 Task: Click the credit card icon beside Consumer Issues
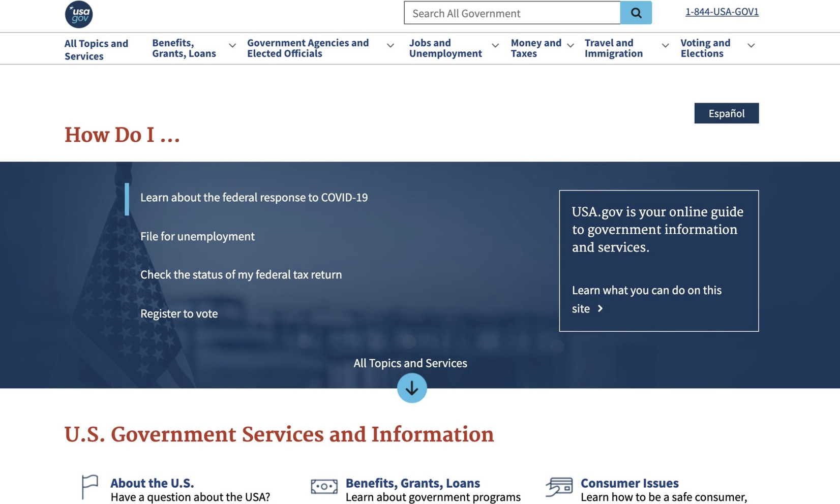click(x=559, y=487)
